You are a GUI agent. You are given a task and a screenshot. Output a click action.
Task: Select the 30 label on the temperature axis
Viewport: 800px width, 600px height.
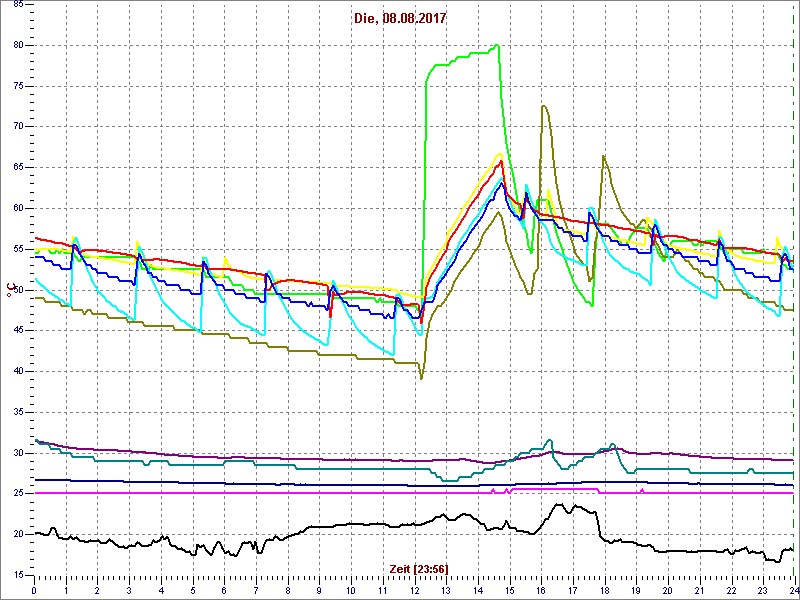coord(17,453)
